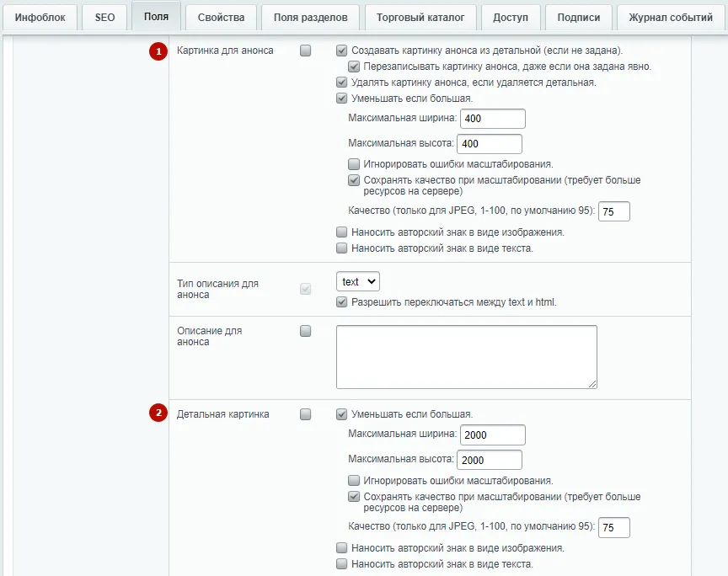
Task: Open the Подписи tab
Action: pos(579,18)
